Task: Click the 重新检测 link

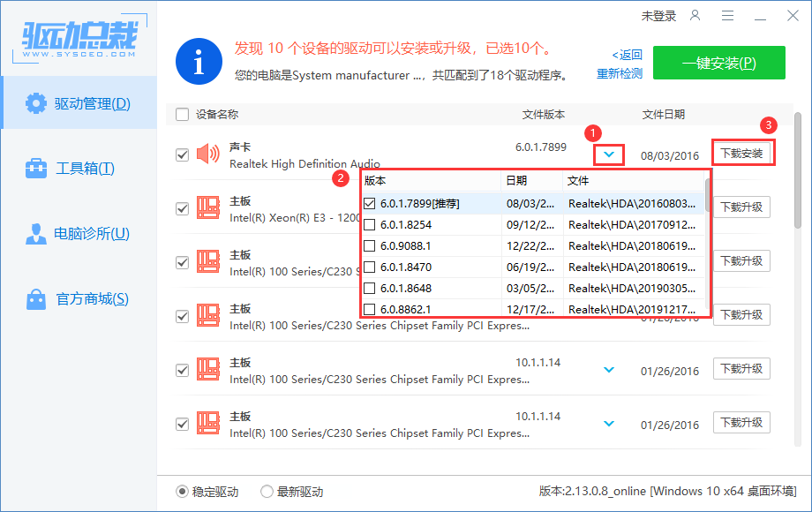Action: pyautogui.click(x=620, y=74)
